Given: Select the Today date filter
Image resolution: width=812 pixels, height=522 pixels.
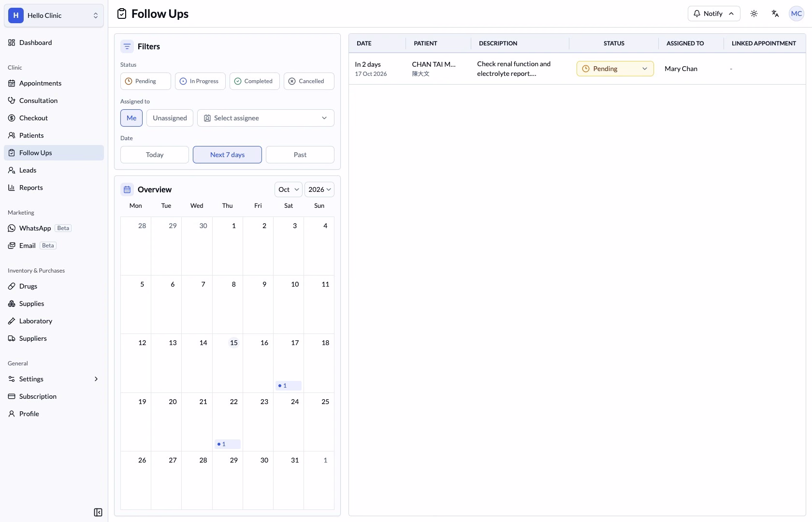Looking at the screenshot, I should click(x=155, y=155).
